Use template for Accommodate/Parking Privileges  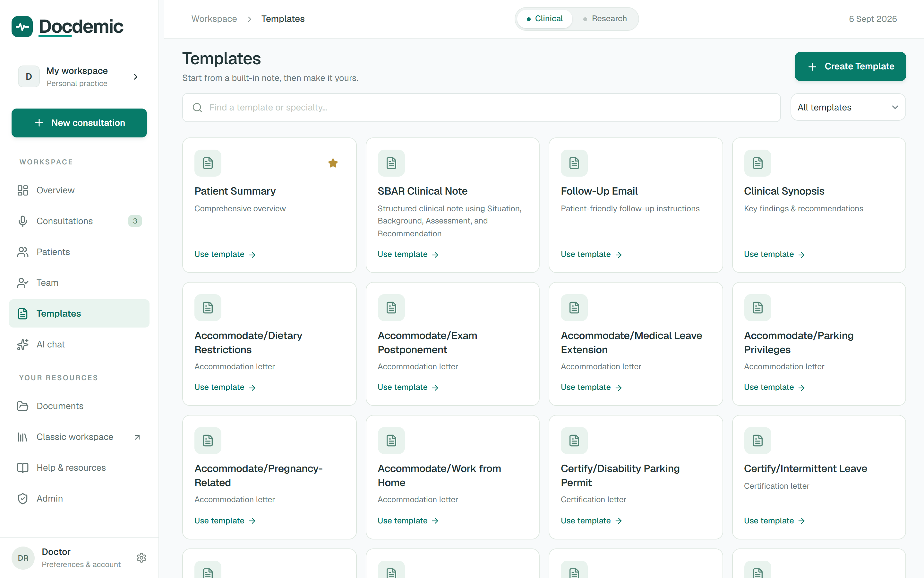[x=775, y=387]
